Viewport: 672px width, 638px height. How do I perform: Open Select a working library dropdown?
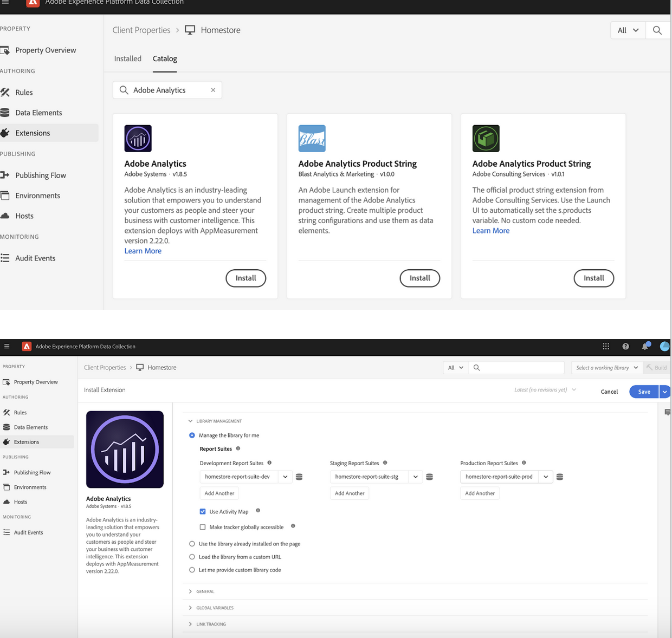pos(606,368)
